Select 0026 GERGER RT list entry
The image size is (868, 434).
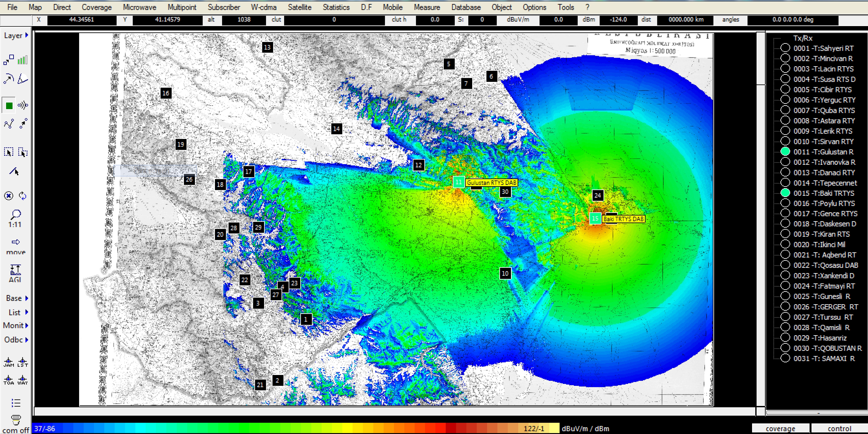(x=826, y=306)
